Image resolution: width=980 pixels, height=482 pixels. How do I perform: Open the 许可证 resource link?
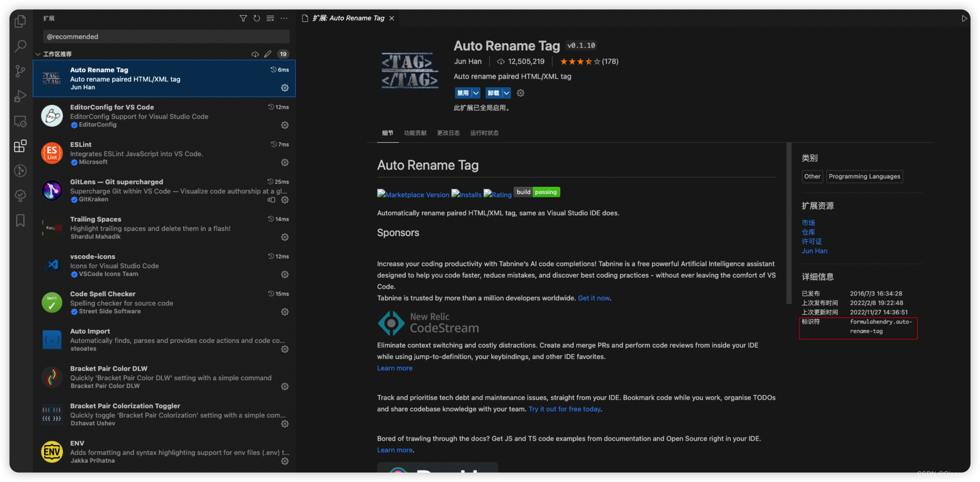pyautogui.click(x=812, y=241)
